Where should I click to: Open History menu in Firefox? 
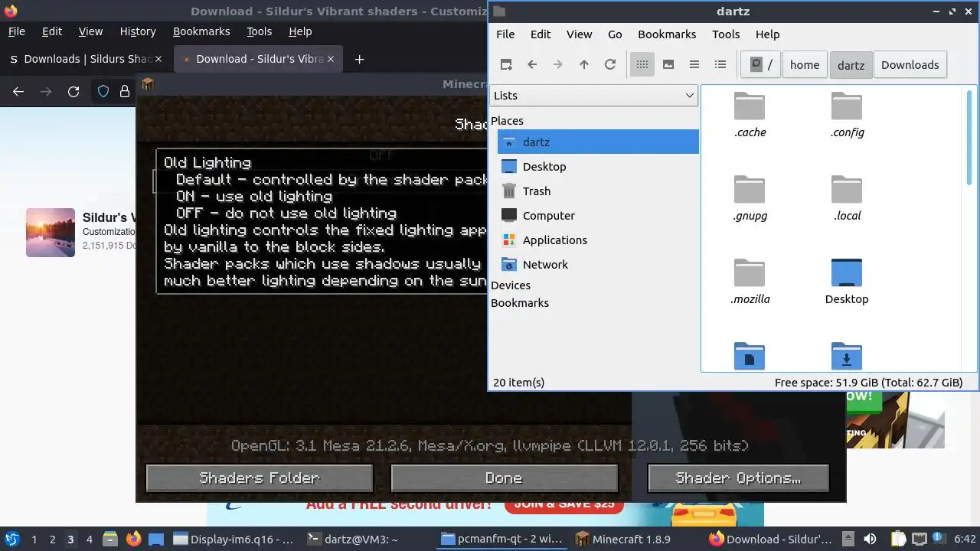tap(138, 31)
